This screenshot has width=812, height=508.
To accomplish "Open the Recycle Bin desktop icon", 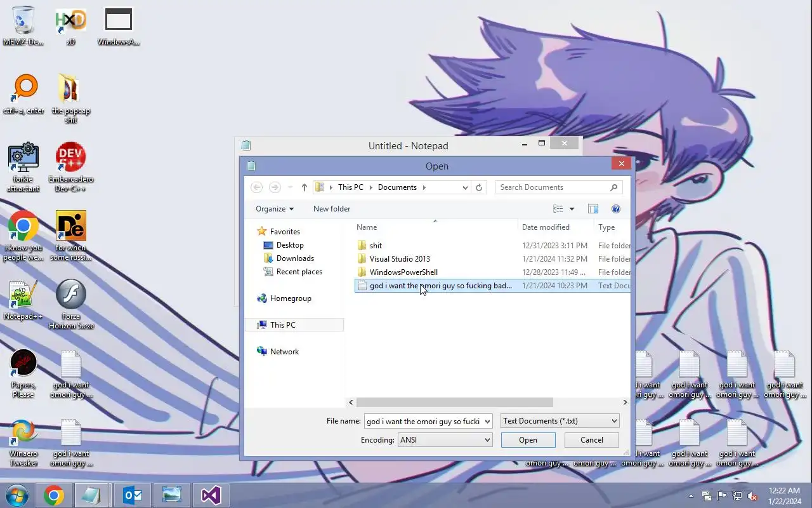I will [x=23, y=26].
